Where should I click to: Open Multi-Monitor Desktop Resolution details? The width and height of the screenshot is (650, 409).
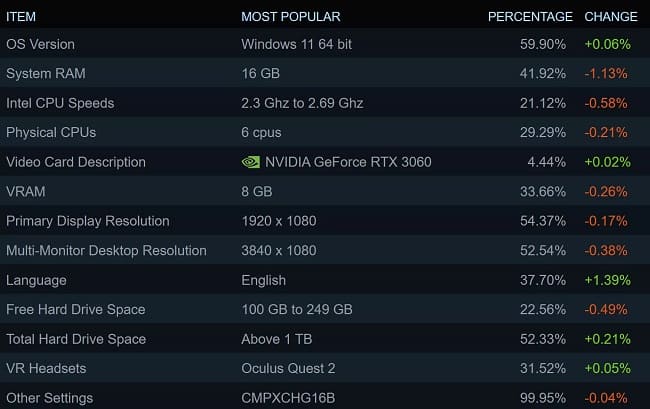(325, 250)
